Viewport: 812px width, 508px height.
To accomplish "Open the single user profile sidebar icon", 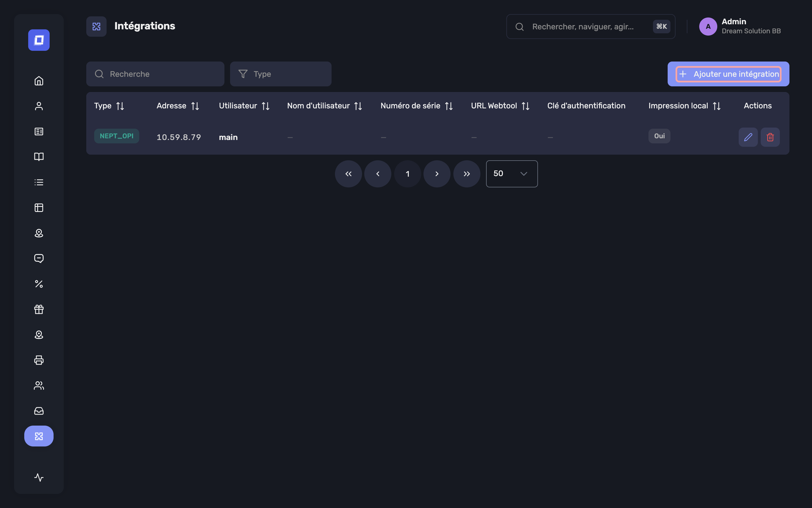I will point(39,106).
